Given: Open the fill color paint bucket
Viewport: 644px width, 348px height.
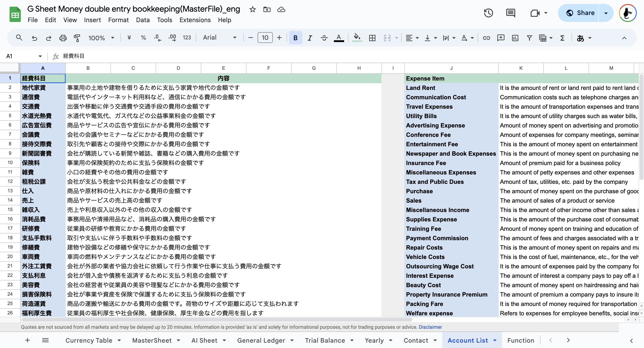Looking at the screenshot, I should click(x=357, y=38).
